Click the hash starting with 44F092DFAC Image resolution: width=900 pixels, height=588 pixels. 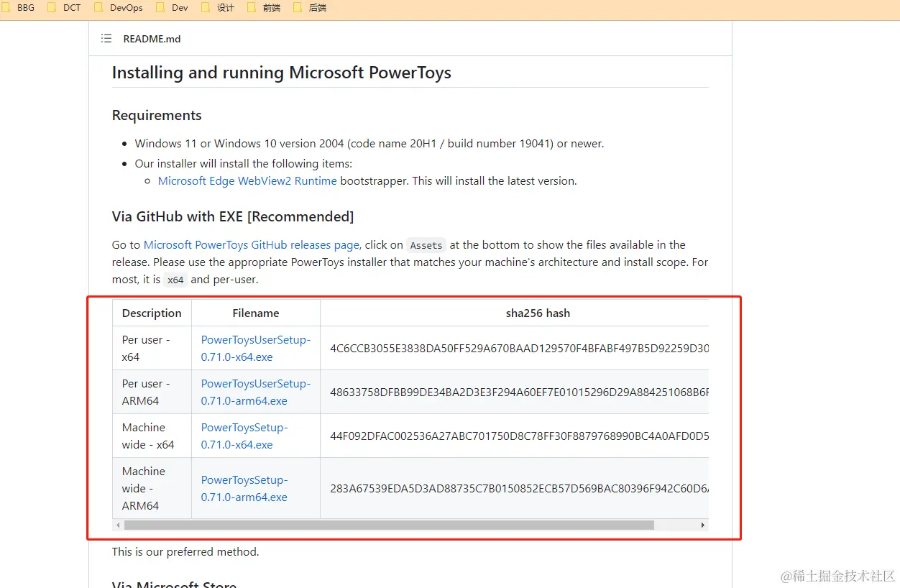click(x=519, y=436)
